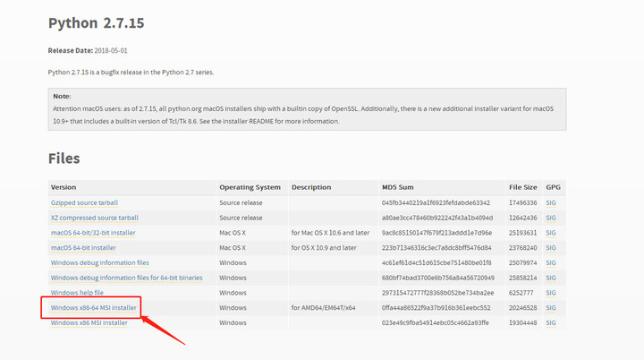
Task: Click the Files section heading
Action: point(64,159)
